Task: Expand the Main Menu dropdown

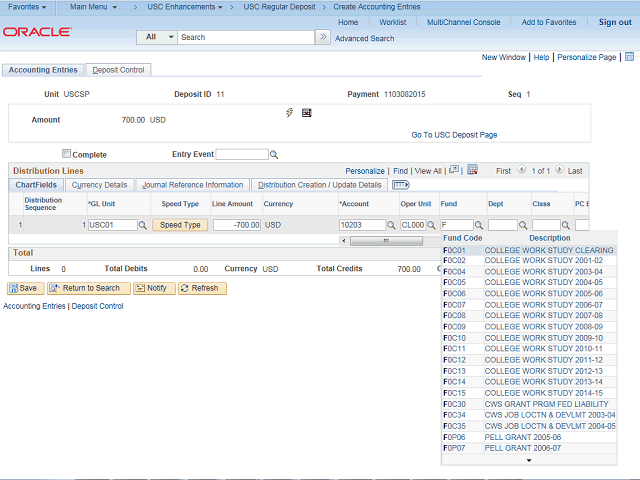Action: tap(93, 7)
